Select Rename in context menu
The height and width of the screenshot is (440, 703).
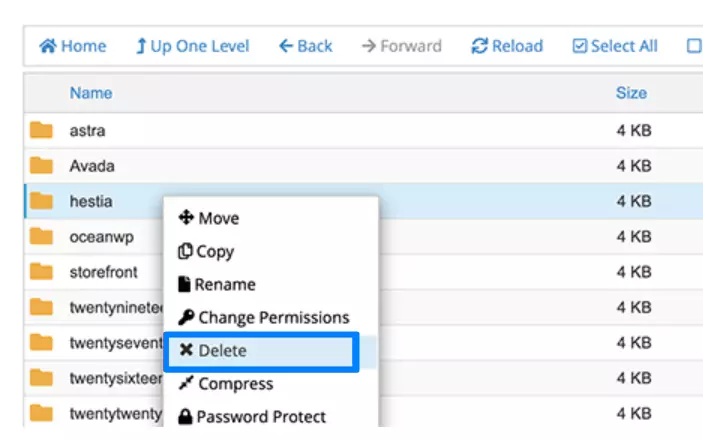(x=216, y=285)
